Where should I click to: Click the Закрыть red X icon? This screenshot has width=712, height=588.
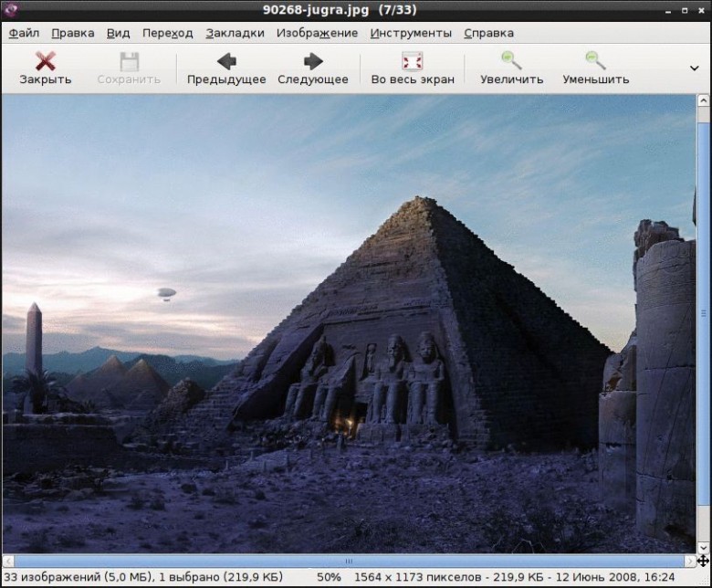(46, 61)
